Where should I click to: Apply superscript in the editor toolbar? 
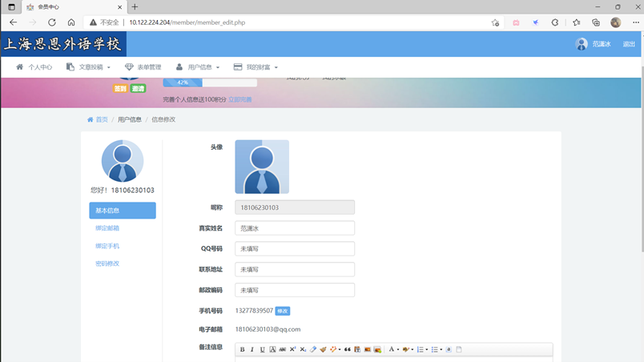click(x=292, y=349)
